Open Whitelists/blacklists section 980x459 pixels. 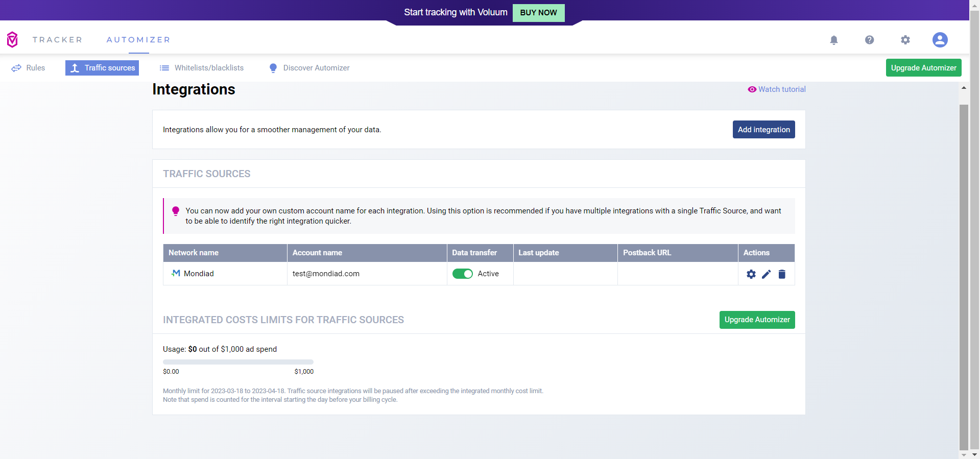[x=202, y=68]
